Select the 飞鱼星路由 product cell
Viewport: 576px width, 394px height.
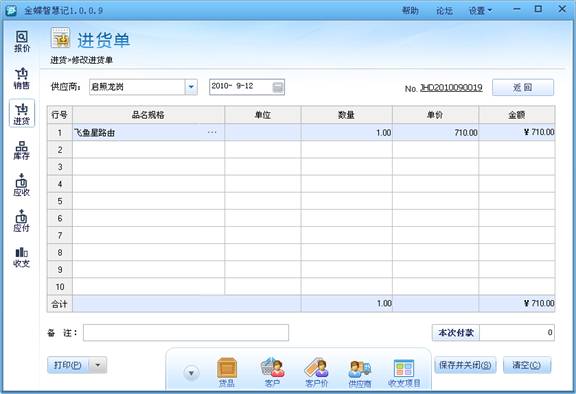(x=148, y=132)
